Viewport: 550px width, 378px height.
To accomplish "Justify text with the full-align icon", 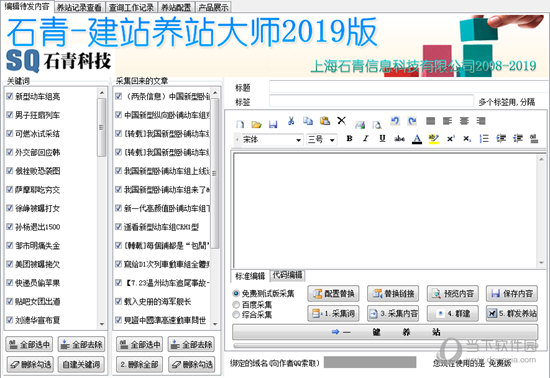I will click(x=430, y=121).
